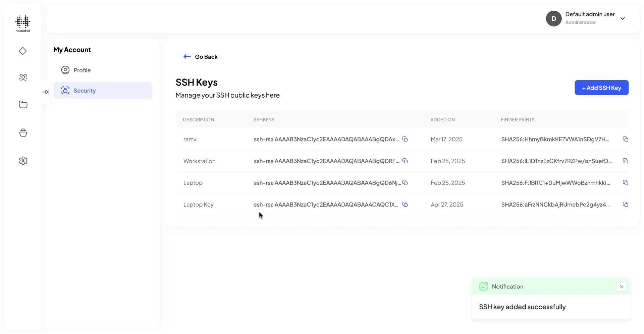Screen dimensions: 644x334
Task: Open the team members section in sidebar
Action: tap(23, 77)
